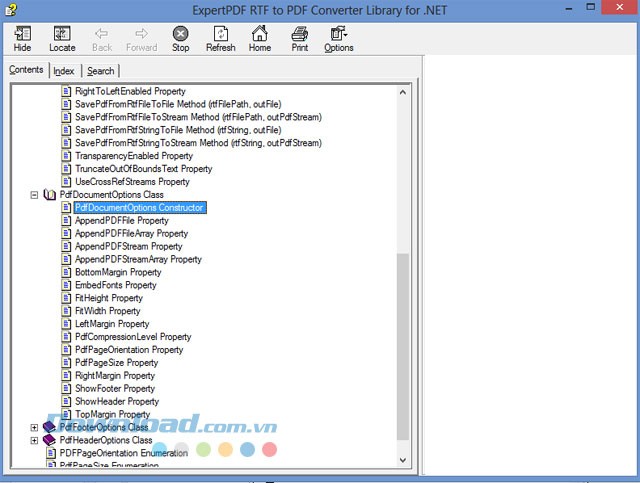640x483 pixels.
Task: Open PdfPageOrientation Property topic
Action: point(129,350)
